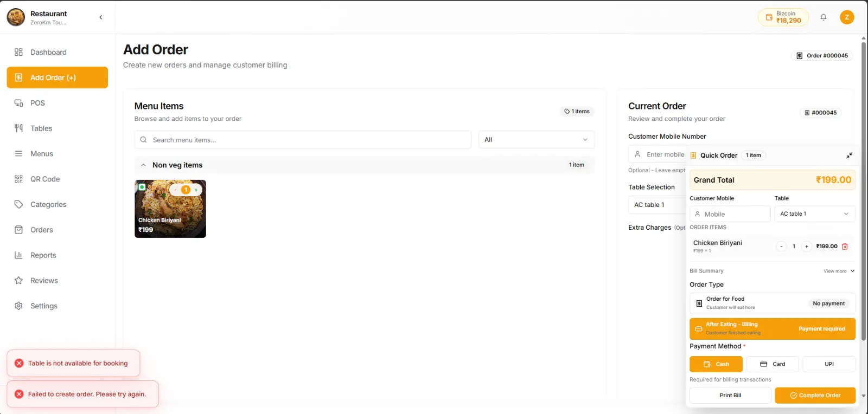Open Menus in the sidebar
Image resolution: width=868 pixels, height=414 pixels.
(57, 154)
